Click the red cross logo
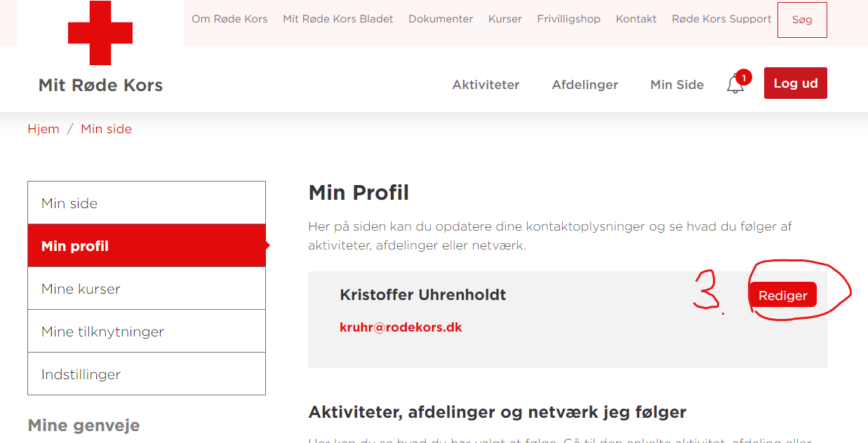This screenshot has height=443, width=868. click(100, 33)
